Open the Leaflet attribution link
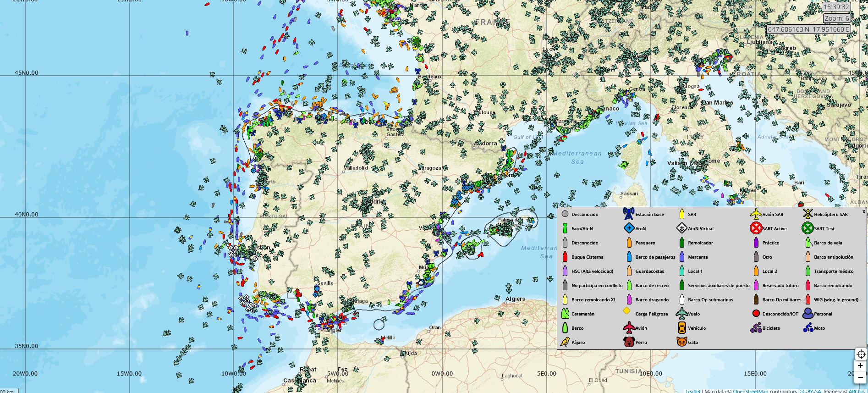Screen dimensions: 868x393 tap(693, 391)
